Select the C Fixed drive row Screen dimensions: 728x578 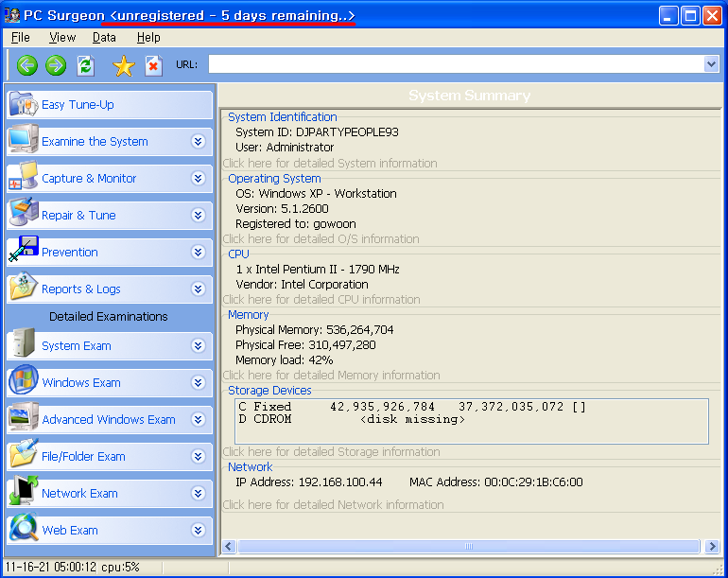pyautogui.click(x=412, y=407)
